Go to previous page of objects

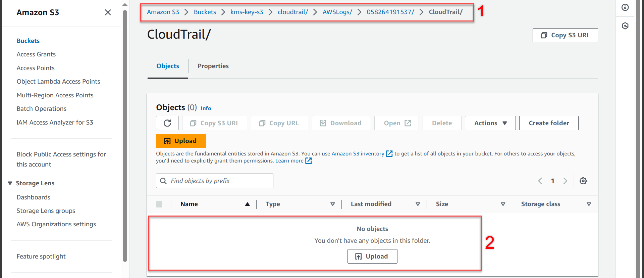pos(540,181)
